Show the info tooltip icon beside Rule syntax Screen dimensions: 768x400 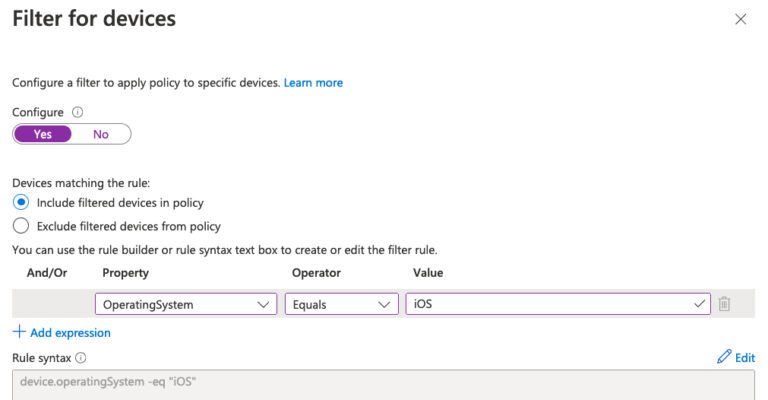pyautogui.click(x=80, y=357)
